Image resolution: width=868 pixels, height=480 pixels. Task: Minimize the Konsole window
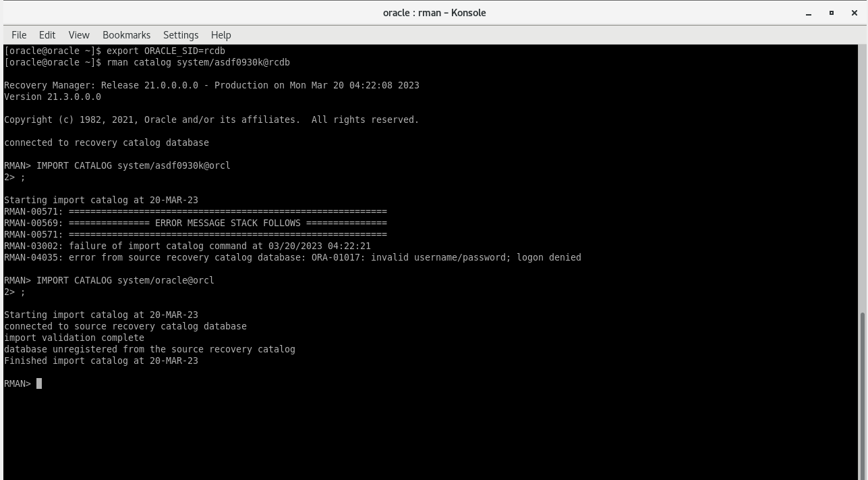click(809, 13)
